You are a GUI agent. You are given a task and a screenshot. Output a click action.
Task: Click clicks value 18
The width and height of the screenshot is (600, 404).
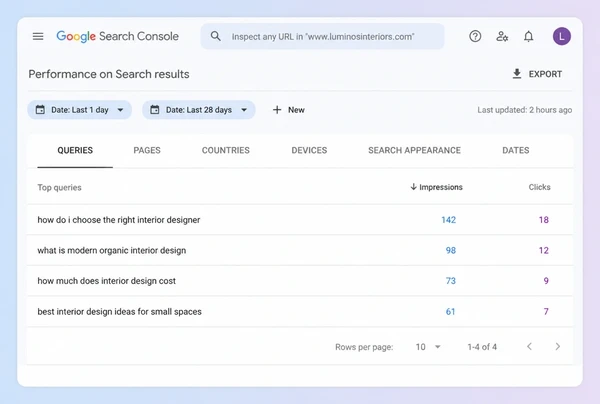544,220
